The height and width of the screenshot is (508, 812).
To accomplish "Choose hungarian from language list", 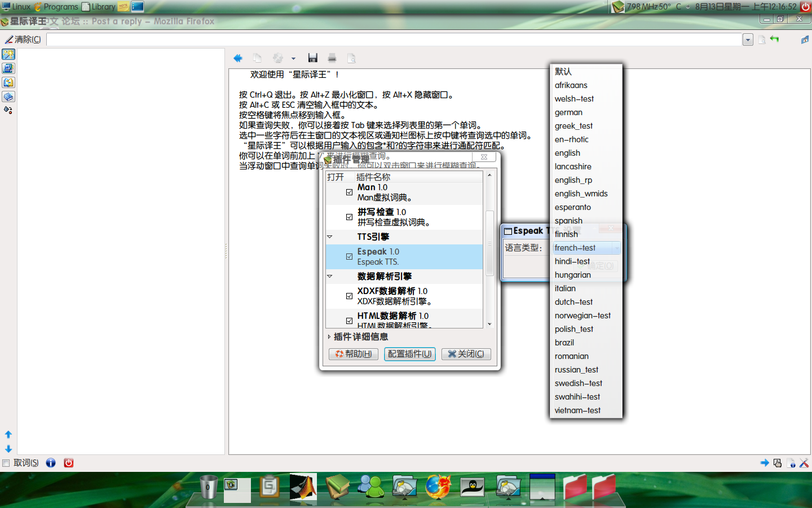I will (586, 275).
